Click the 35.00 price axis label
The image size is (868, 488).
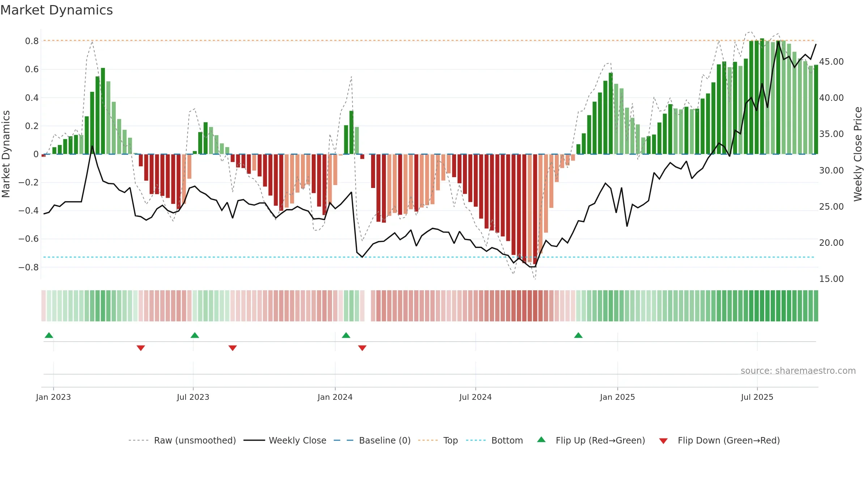click(x=831, y=134)
